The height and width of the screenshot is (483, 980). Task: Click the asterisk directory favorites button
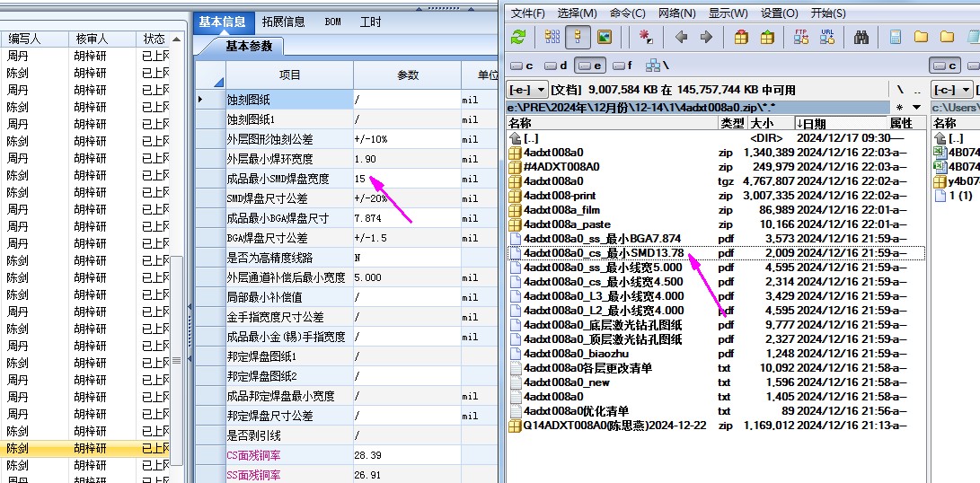[x=899, y=108]
